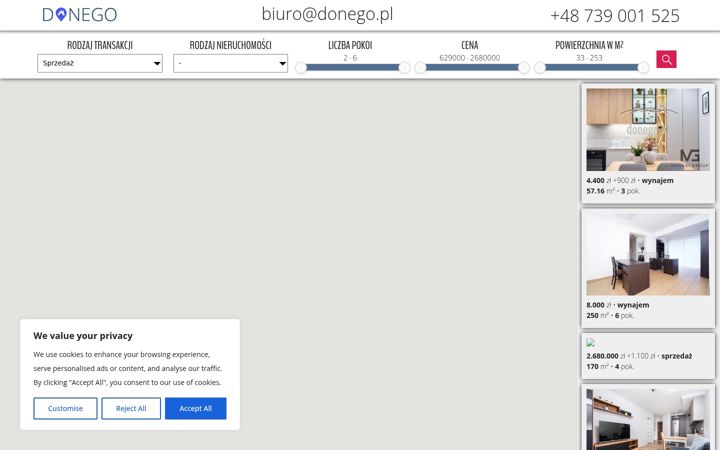The width and height of the screenshot is (720, 450).
Task: Open Customise cookie preferences
Action: pyautogui.click(x=65, y=408)
